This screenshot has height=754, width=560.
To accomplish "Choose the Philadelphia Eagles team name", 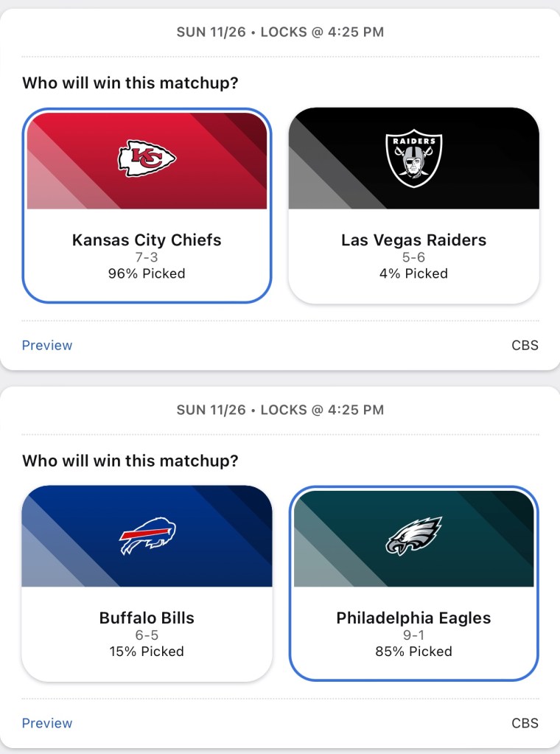I will pyautogui.click(x=413, y=618).
